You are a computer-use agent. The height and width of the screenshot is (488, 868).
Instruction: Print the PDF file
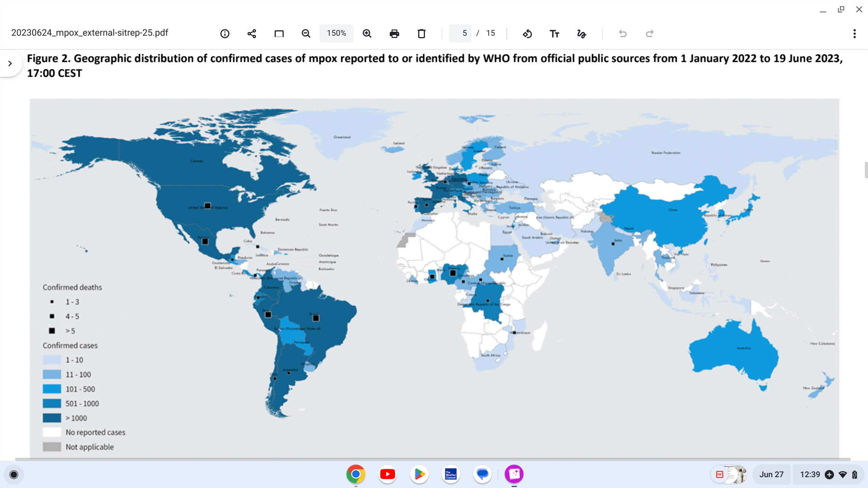[394, 33]
